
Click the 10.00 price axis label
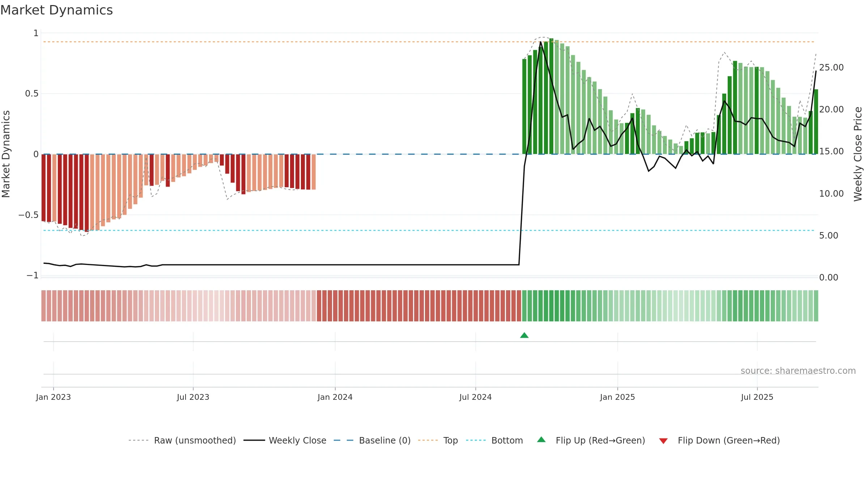point(831,194)
